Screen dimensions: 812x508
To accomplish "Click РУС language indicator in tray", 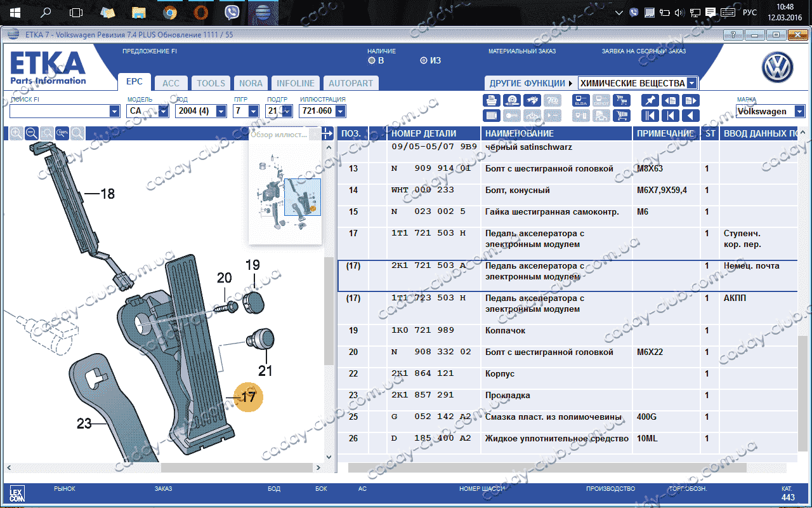I will click(750, 12).
